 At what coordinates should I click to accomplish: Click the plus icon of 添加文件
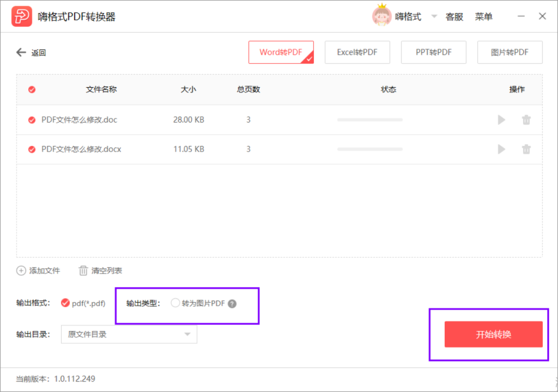(x=21, y=271)
